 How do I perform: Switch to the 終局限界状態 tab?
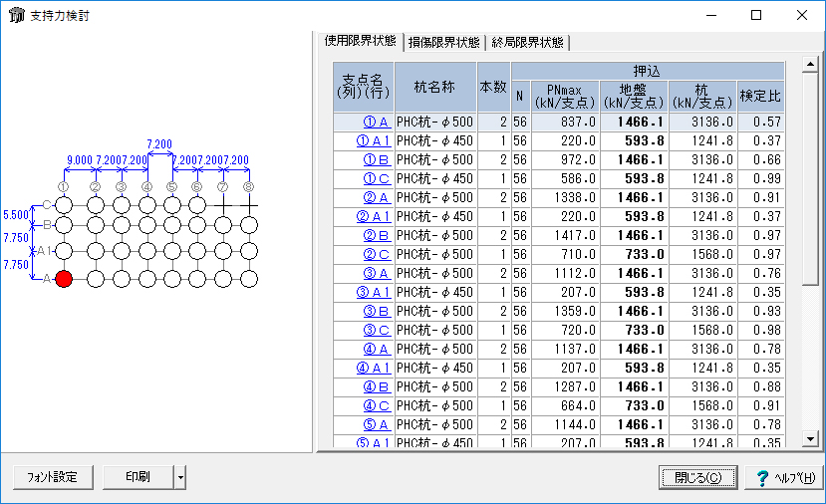point(527,42)
